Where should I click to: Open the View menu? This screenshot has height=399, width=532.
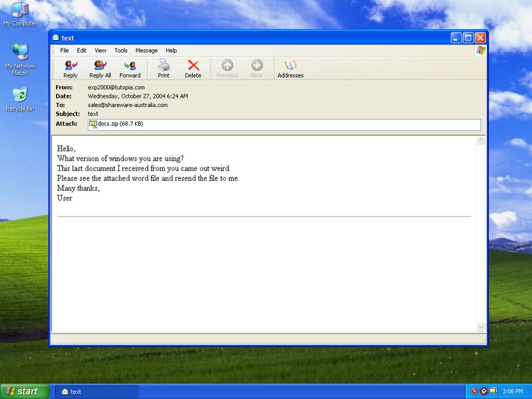(100, 51)
